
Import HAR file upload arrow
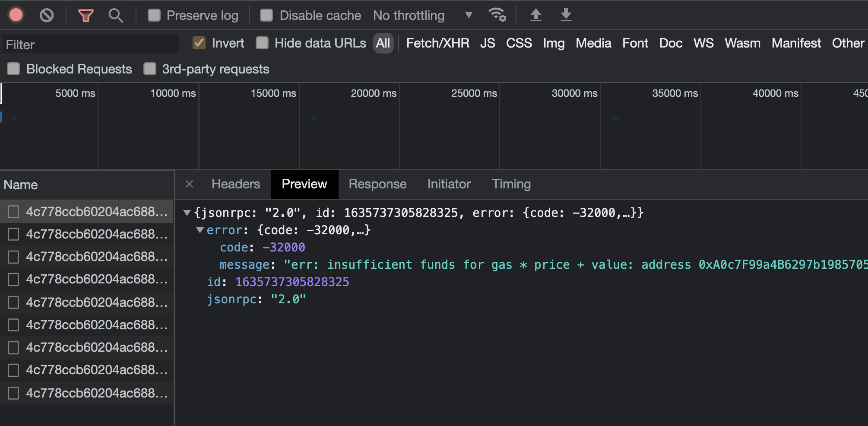535,15
